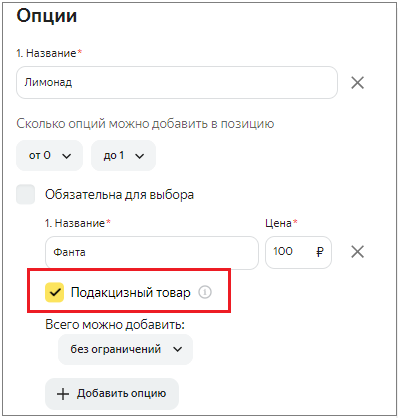Click the Подакцизный товар label text

[x=131, y=292]
